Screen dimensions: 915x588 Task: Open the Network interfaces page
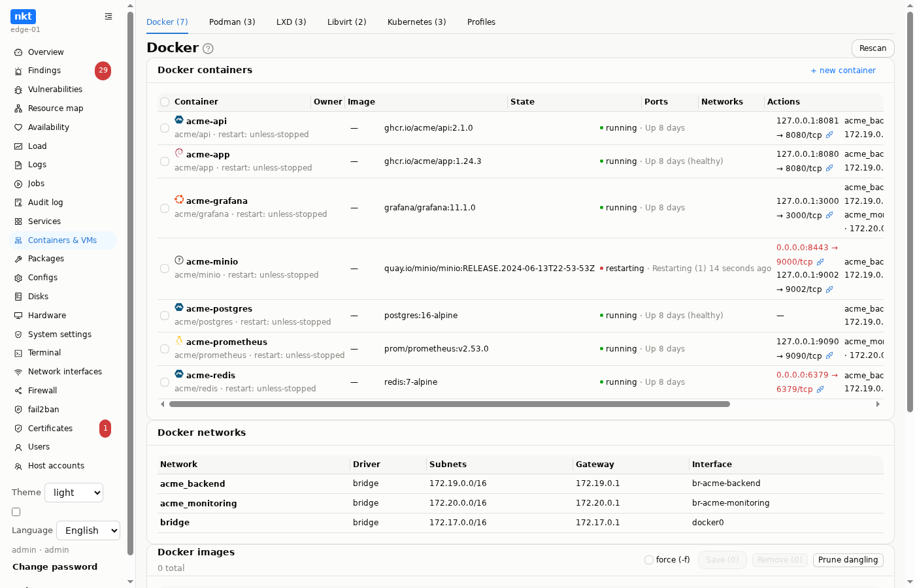(65, 372)
